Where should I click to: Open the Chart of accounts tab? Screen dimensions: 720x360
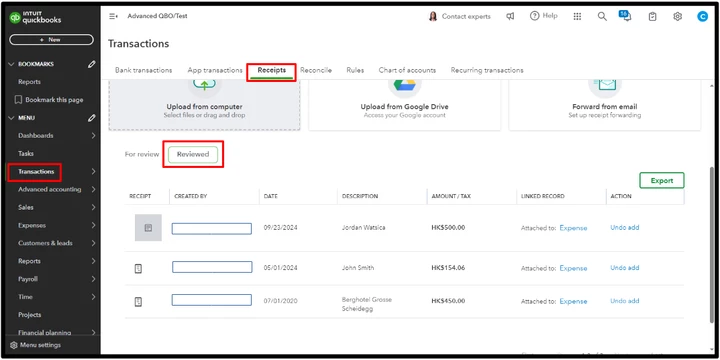[x=407, y=70]
